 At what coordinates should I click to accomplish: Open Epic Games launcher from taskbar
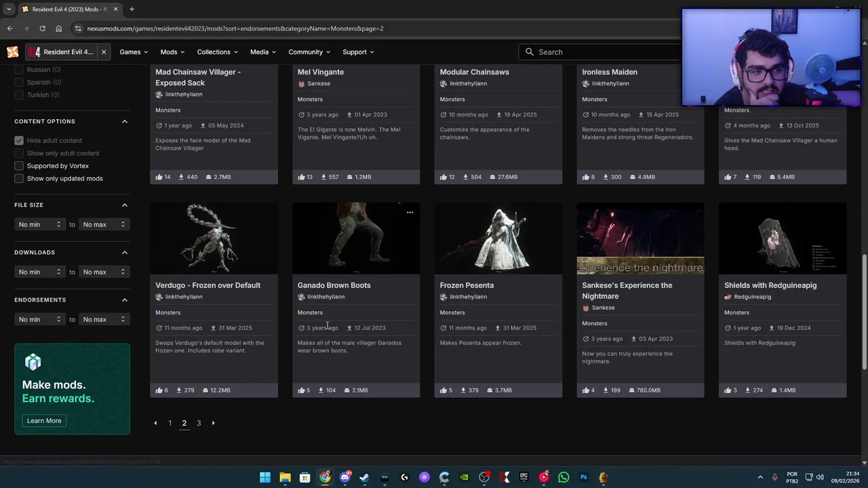(524, 477)
